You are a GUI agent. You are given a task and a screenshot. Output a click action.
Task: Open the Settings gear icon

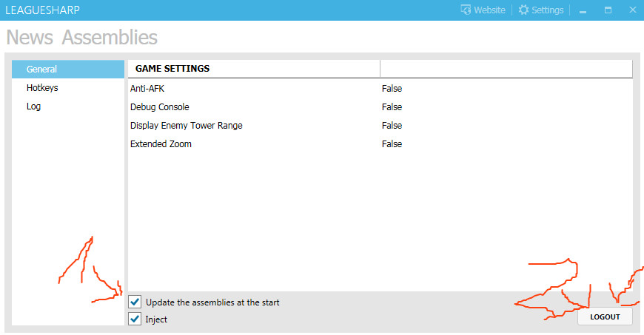click(x=523, y=10)
